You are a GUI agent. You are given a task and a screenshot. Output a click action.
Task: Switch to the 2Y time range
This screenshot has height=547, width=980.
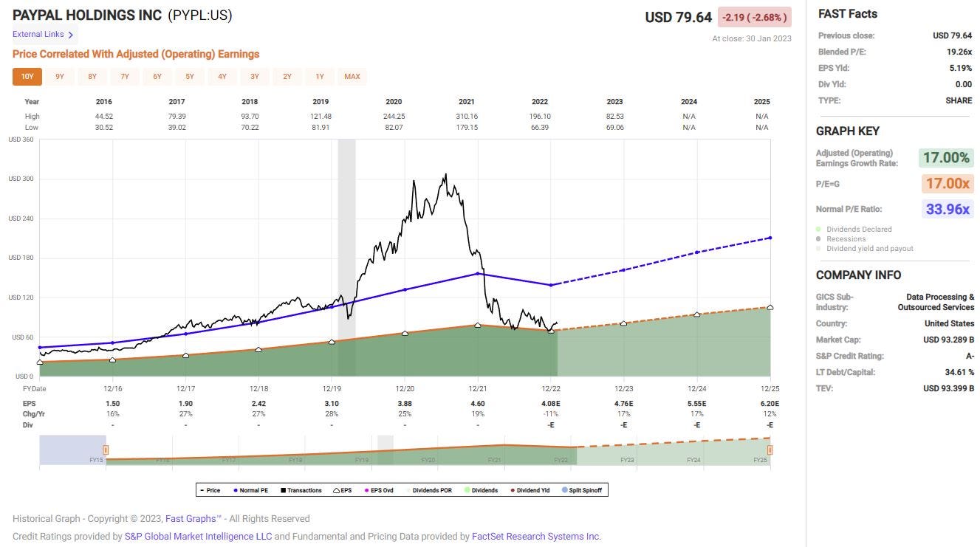tap(287, 76)
